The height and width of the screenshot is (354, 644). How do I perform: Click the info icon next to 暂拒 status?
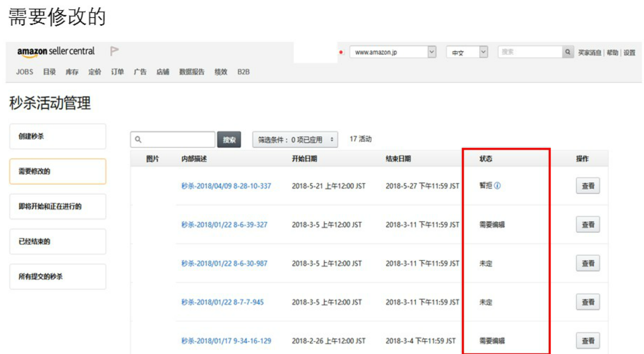497,186
